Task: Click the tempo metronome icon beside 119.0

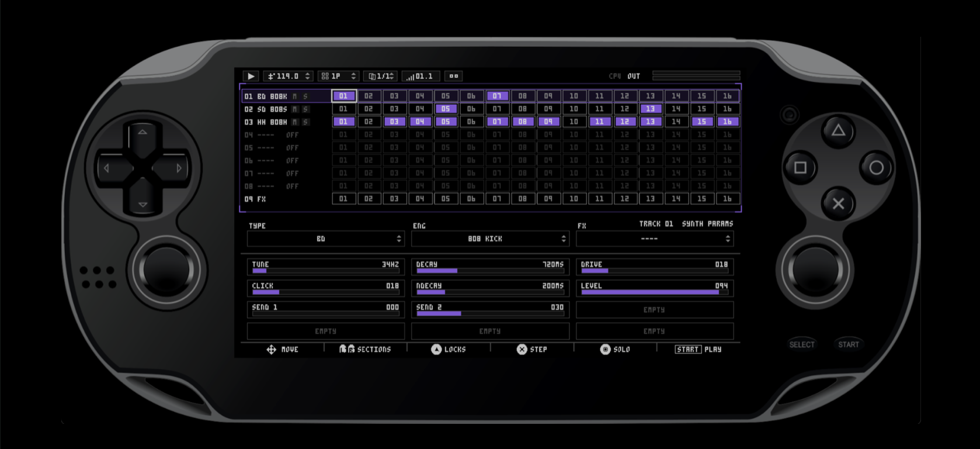Action: (x=271, y=76)
